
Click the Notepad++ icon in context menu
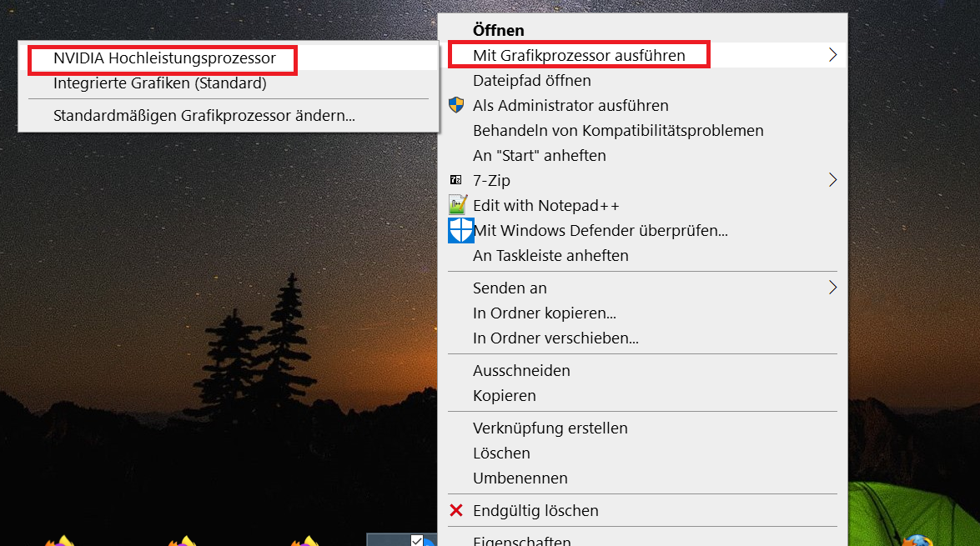pos(458,205)
